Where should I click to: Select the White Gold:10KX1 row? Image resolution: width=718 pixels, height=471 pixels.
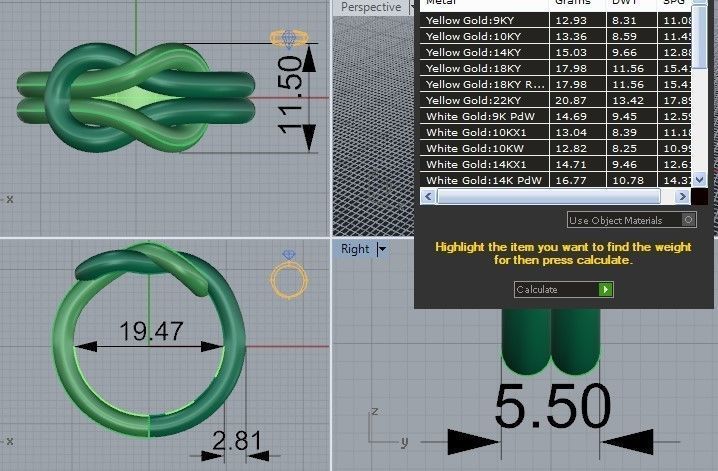pos(555,132)
